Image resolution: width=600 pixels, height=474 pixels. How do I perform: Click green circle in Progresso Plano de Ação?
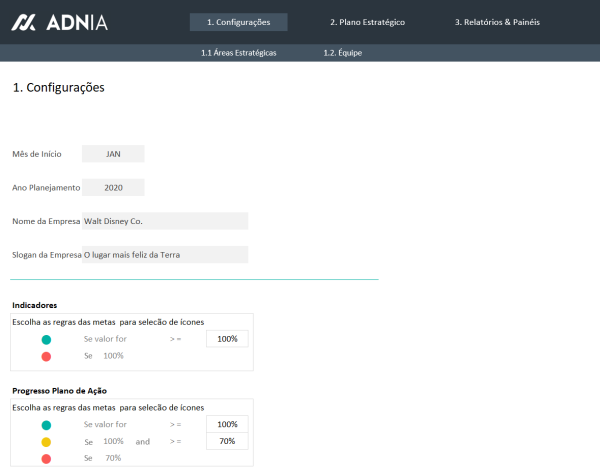46,425
